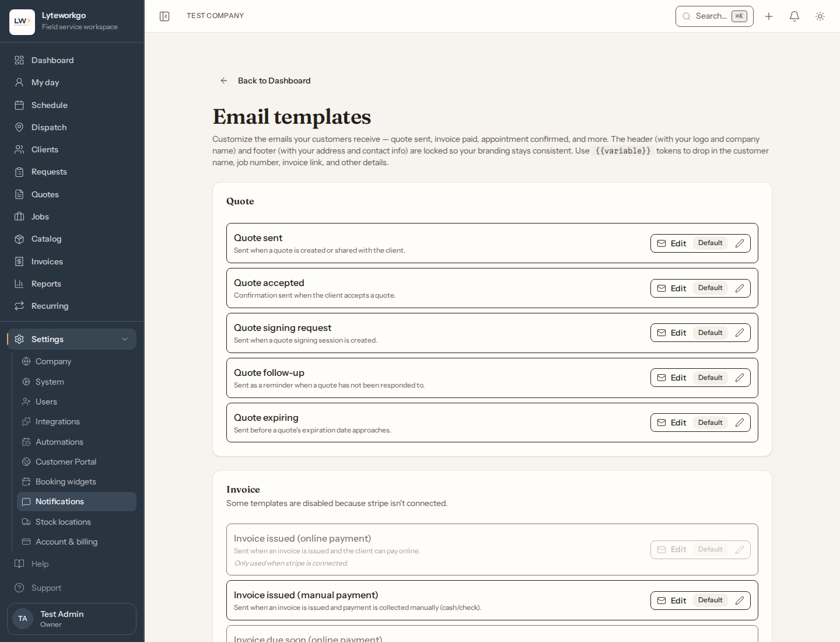
Task: Open the Catalog page
Action: pos(72,239)
